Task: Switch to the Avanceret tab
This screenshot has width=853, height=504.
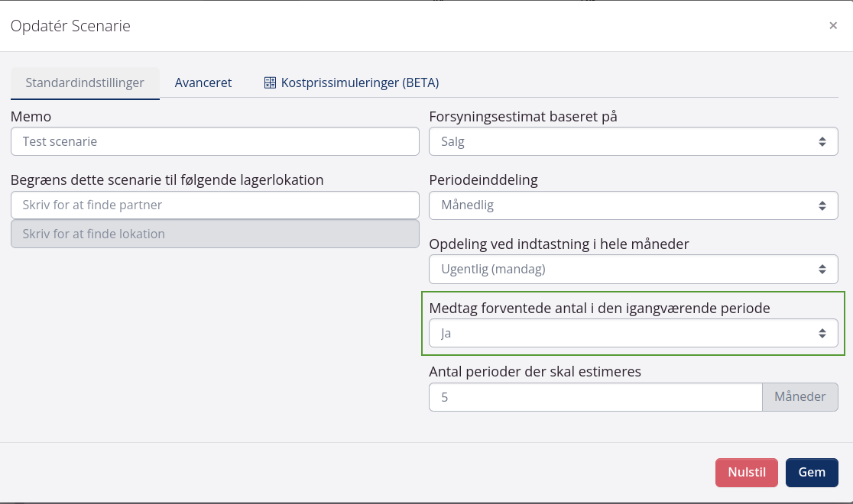Action: (x=203, y=82)
